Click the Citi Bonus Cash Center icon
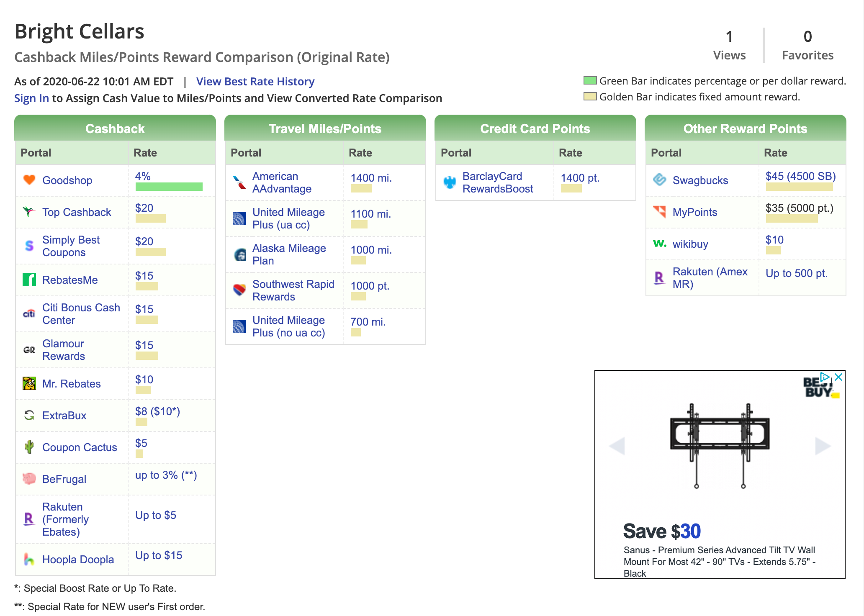The width and height of the screenshot is (864, 616). (x=29, y=313)
